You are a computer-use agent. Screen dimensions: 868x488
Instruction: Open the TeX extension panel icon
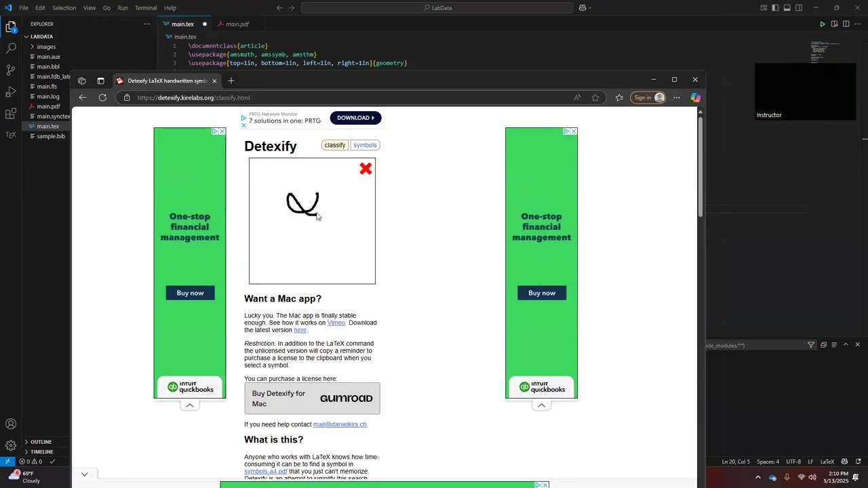pyautogui.click(x=11, y=135)
